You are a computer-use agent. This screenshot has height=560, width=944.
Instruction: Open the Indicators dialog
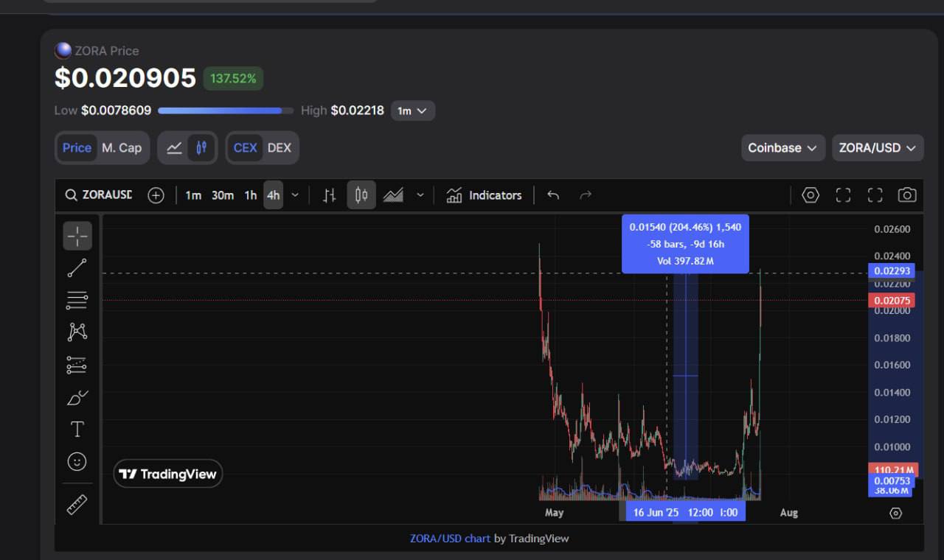pos(485,195)
